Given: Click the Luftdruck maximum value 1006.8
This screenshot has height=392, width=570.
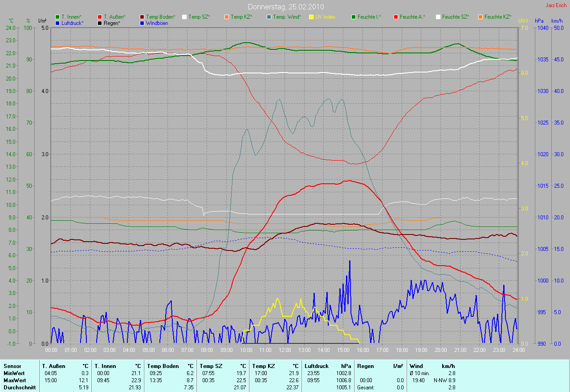Looking at the screenshot, I should [x=343, y=380].
